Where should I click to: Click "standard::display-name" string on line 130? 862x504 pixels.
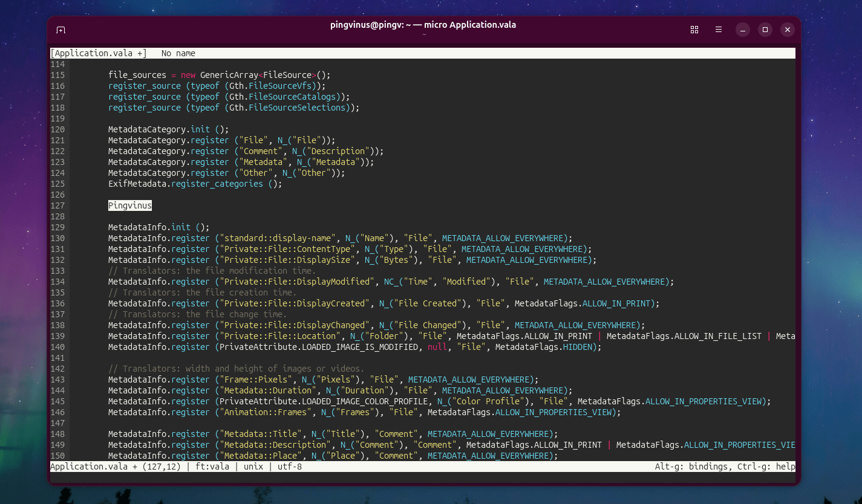(278, 238)
